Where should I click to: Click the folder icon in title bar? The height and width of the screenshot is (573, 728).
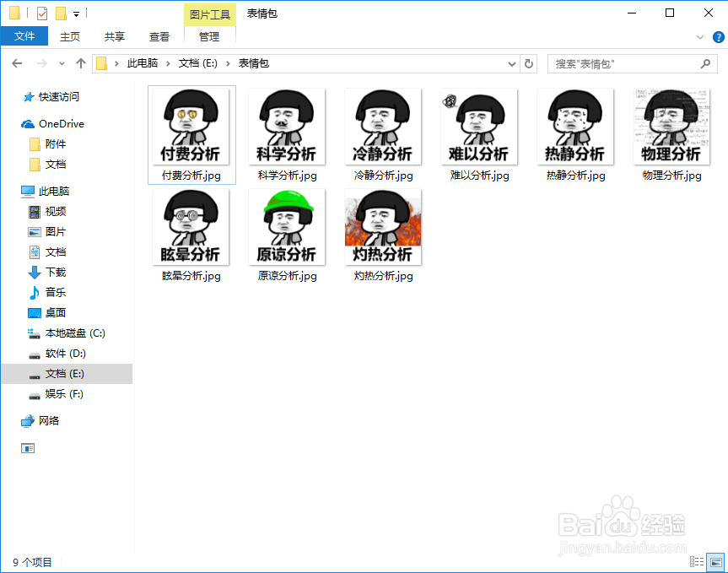click(x=14, y=13)
